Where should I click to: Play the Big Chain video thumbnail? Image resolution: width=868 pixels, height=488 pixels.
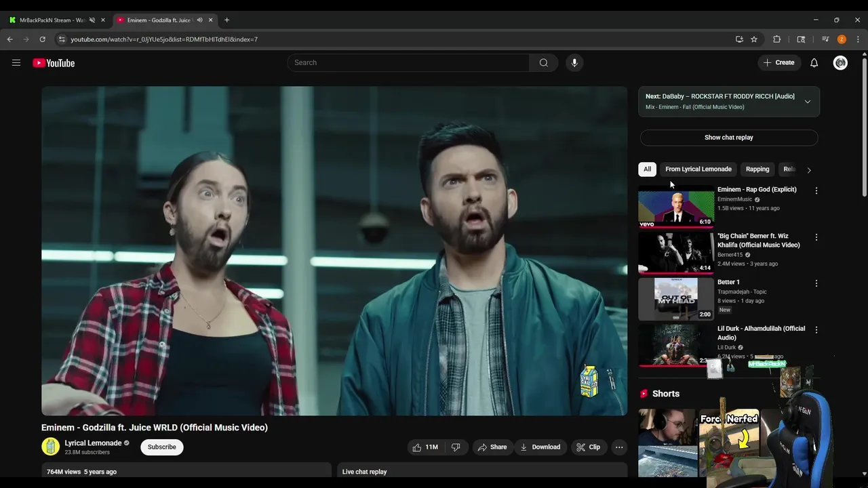click(x=676, y=253)
